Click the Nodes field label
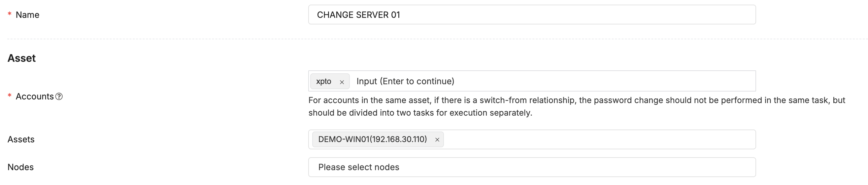The height and width of the screenshot is (185, 868). pyautogui.click(x=20, y=167)
